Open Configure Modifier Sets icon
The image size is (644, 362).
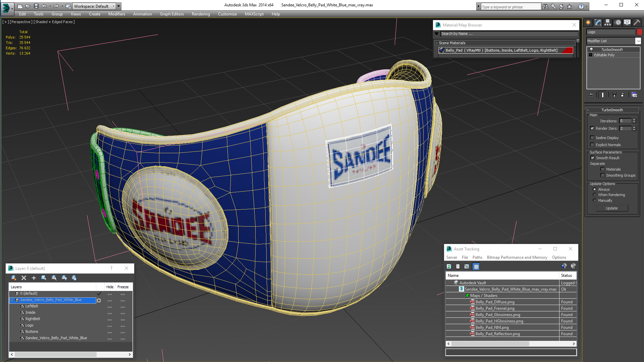point(634,95)
